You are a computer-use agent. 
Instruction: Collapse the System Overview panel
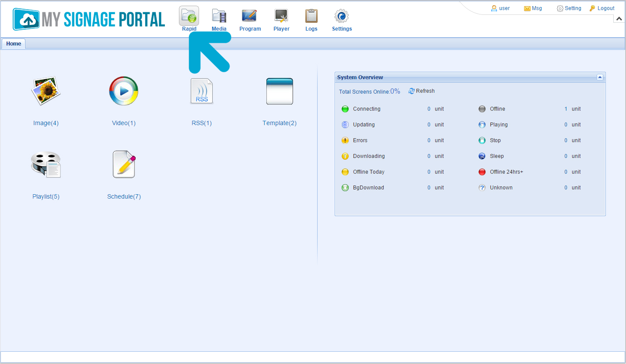coord(600,77)
